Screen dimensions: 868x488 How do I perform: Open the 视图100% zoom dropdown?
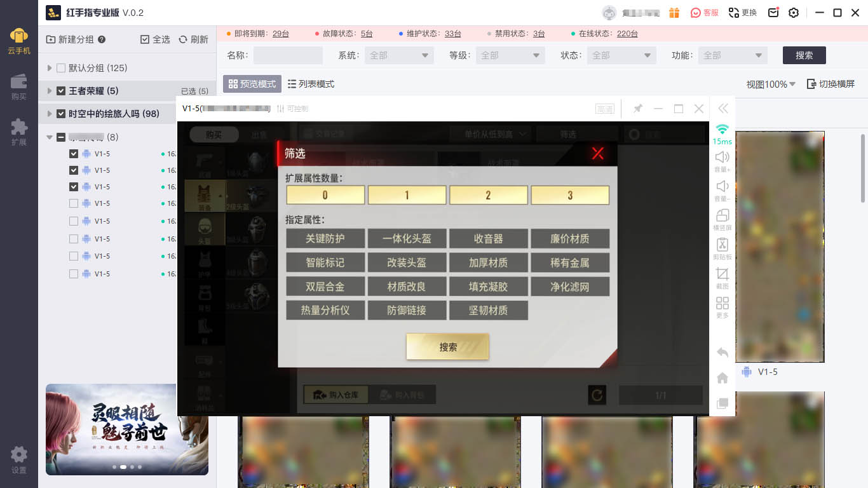point(771,84)
